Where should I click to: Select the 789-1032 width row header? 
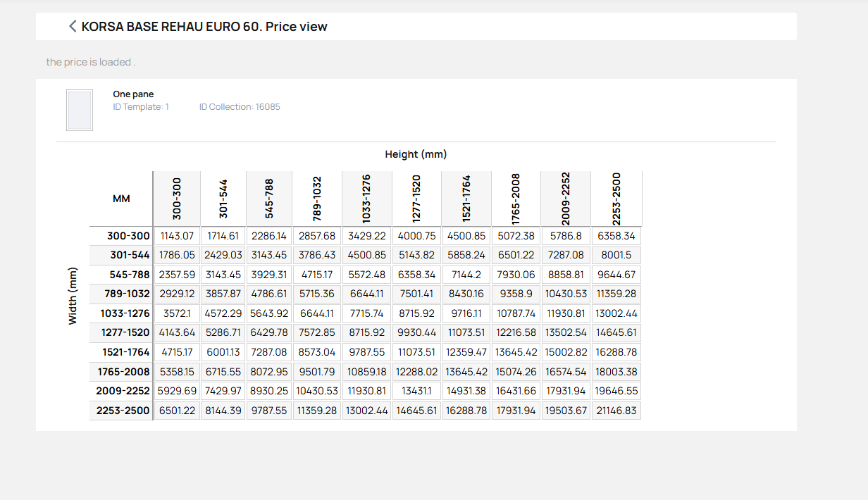121,294
